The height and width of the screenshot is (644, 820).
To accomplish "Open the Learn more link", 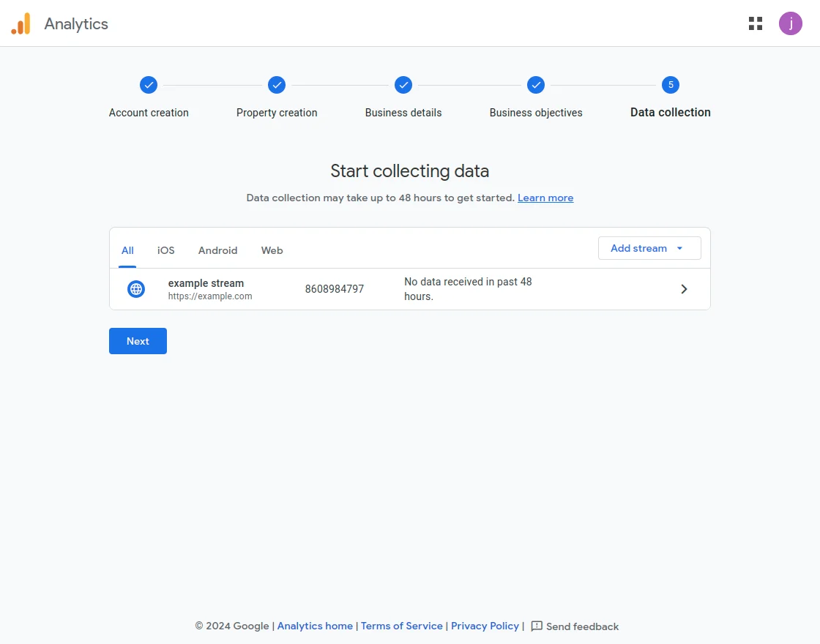I will pyautogui.click(x=545, y=198).
